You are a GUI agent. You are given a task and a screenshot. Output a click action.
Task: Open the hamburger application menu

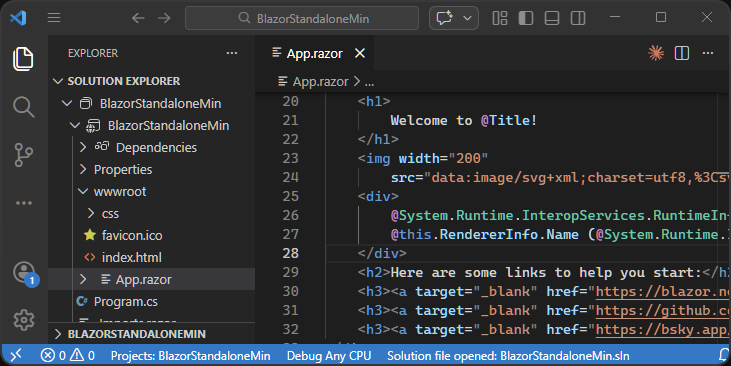[54, 18]
